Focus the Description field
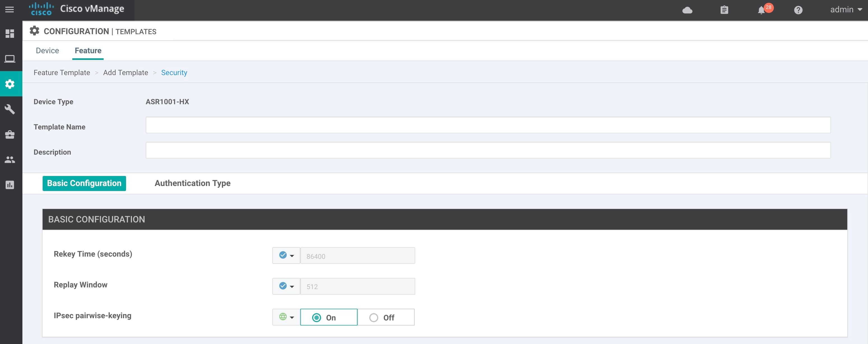Screen dimensions: 868x344 [488, 150]
